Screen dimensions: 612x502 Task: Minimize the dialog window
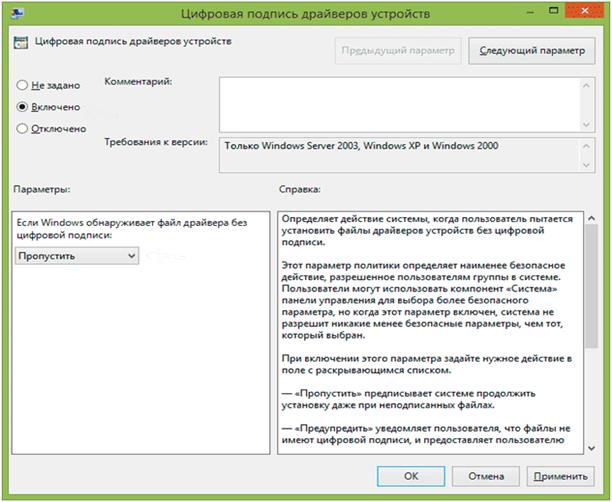tap(530, 12)
